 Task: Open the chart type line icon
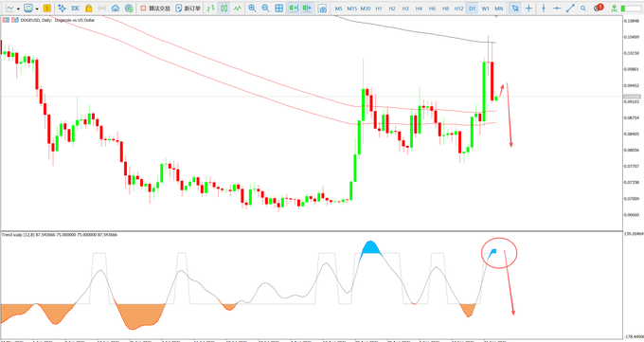pos(9,9)
